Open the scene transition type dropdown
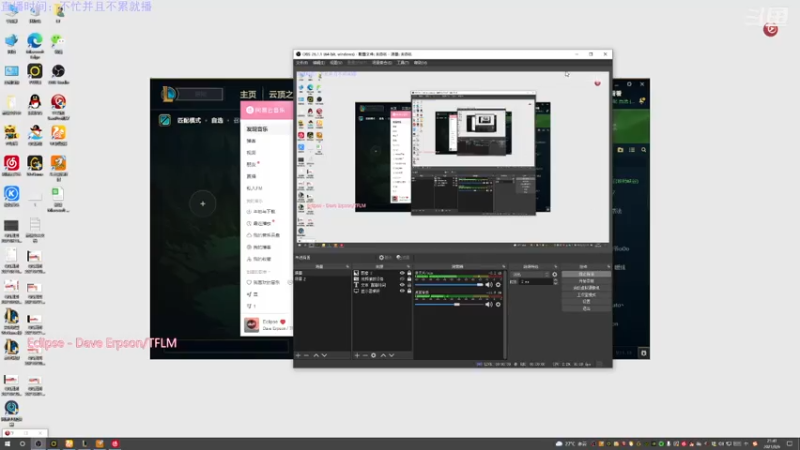Image resolution: width=800 pixels, height=450 pixels. (531, 274)
